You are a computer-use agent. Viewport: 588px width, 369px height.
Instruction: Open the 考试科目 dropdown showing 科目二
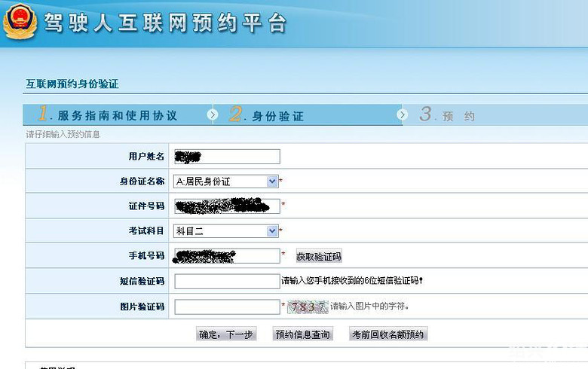225,230
